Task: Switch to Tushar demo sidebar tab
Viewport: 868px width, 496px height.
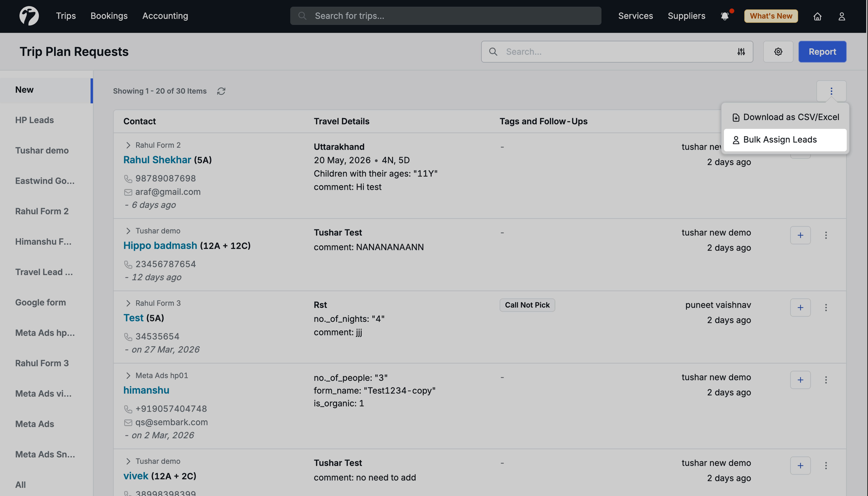Action: 46,151
